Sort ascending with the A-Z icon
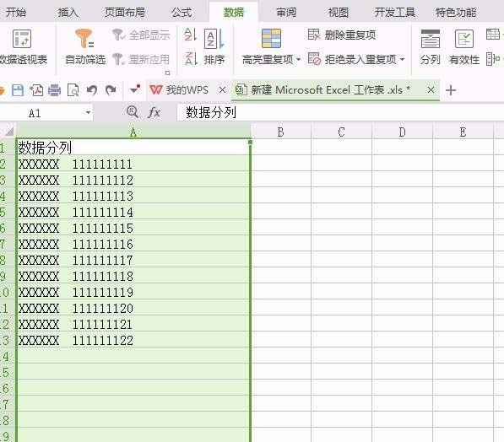Screen dimensions: 504x442 [x=190, y=35]
